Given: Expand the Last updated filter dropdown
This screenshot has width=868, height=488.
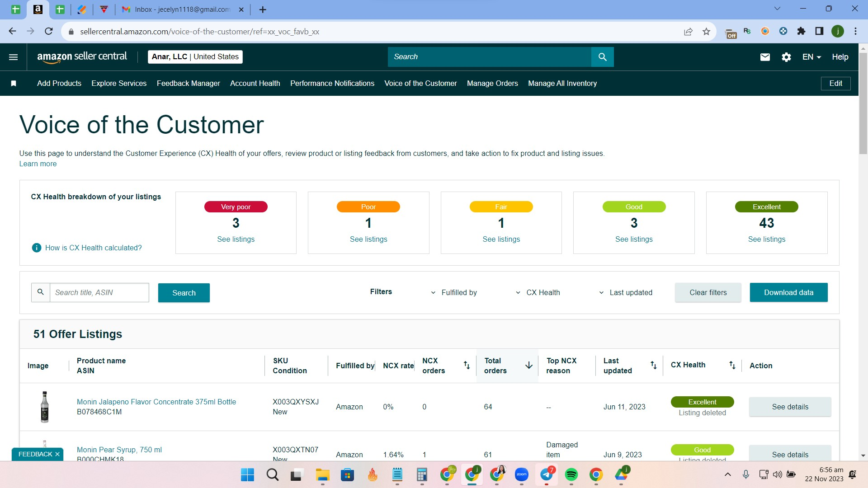Looking at the screenshot, I should (626, 292).
